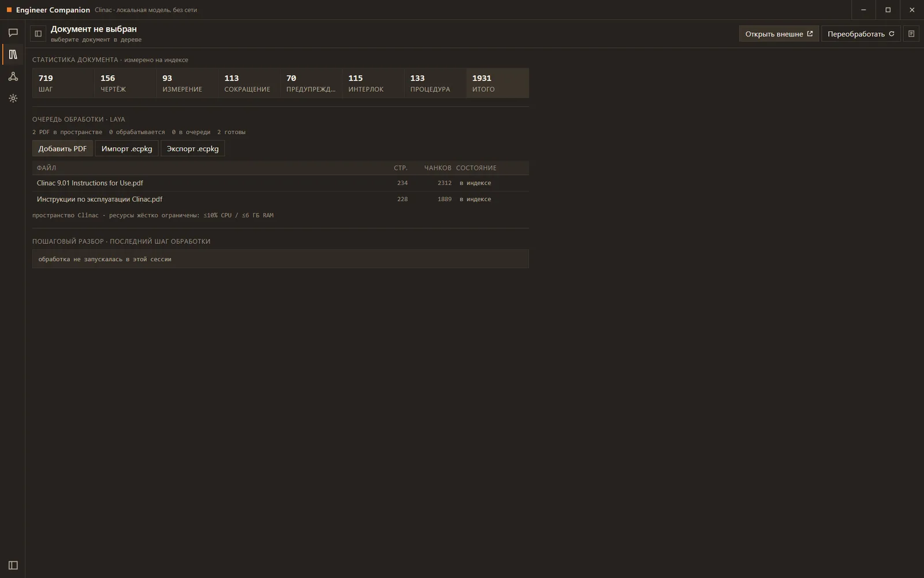
Task: Close the Engineer Companion window
Action: tap(912, 10)
